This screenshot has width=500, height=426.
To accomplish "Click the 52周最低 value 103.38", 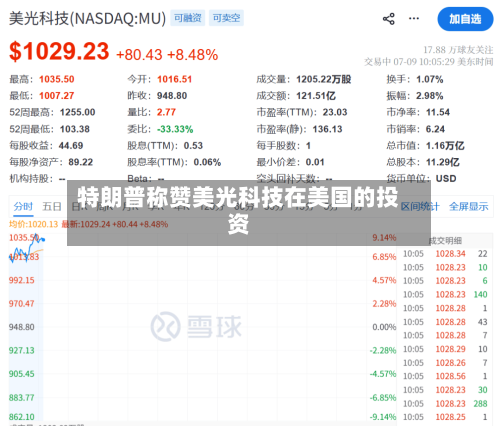I will tap(75, 129).
